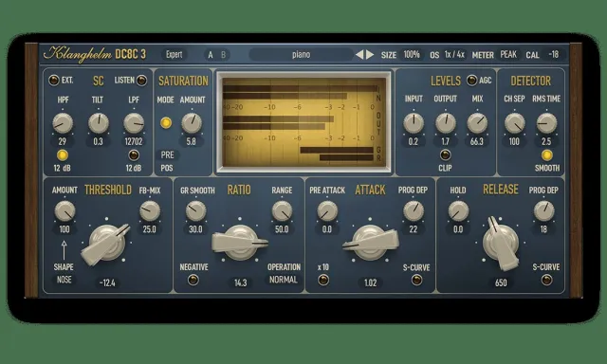
Task: Select preset slot B
Action: 223,55
